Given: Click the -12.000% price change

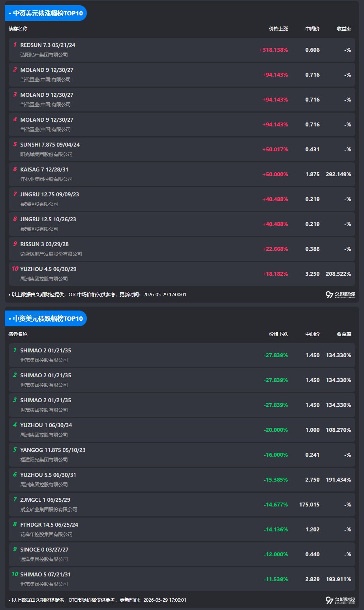Looking at the screenshot, I should pos(276,555).
